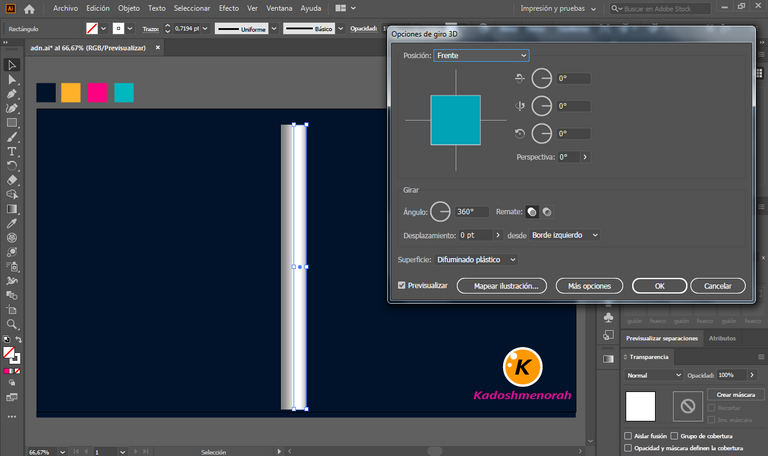Viewport: 768px width, 456px height.
Task: Select the Curvature tool
Action: click(12, 108)
